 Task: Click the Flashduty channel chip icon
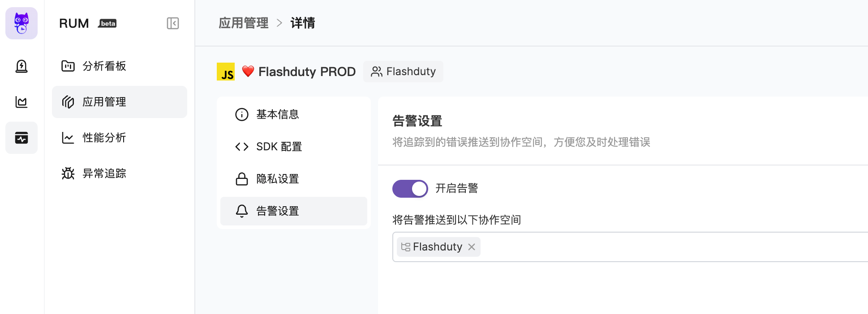[x=406, y=247]
